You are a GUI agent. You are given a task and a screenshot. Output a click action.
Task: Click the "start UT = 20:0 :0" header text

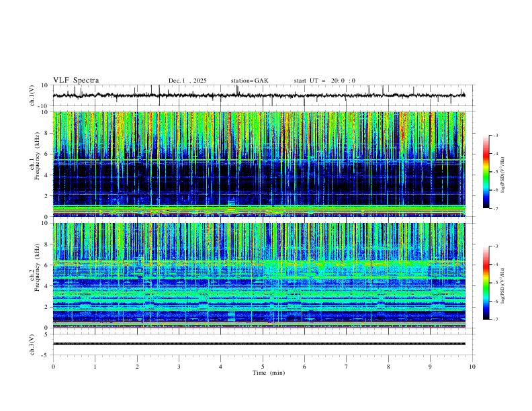(x=324, y=81)
